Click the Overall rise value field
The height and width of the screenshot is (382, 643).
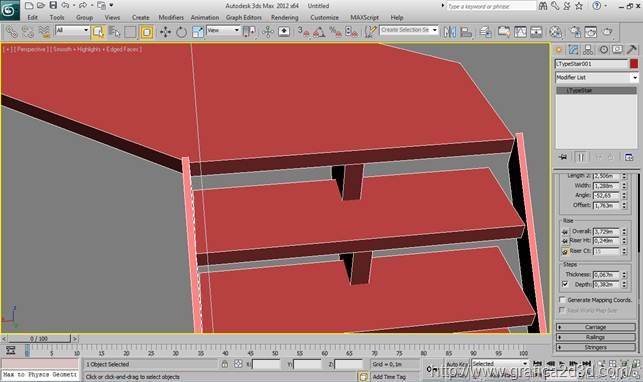[x=606, y=231]
